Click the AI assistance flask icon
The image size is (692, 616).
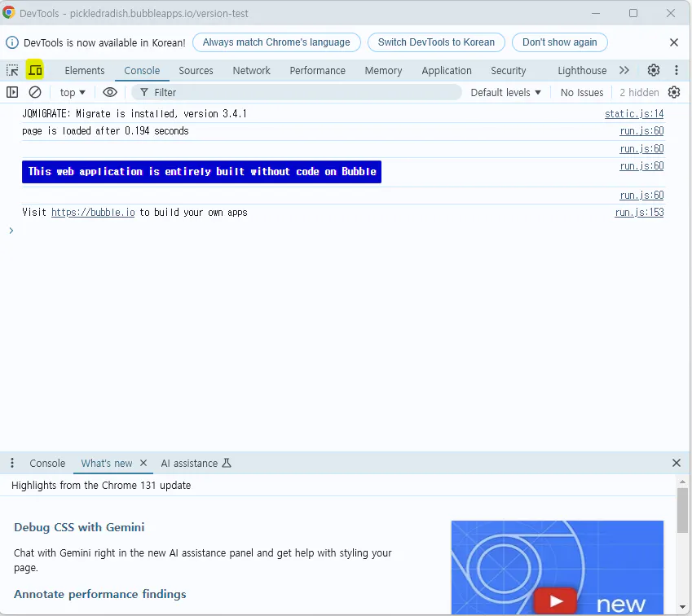[x=227, y=463]
